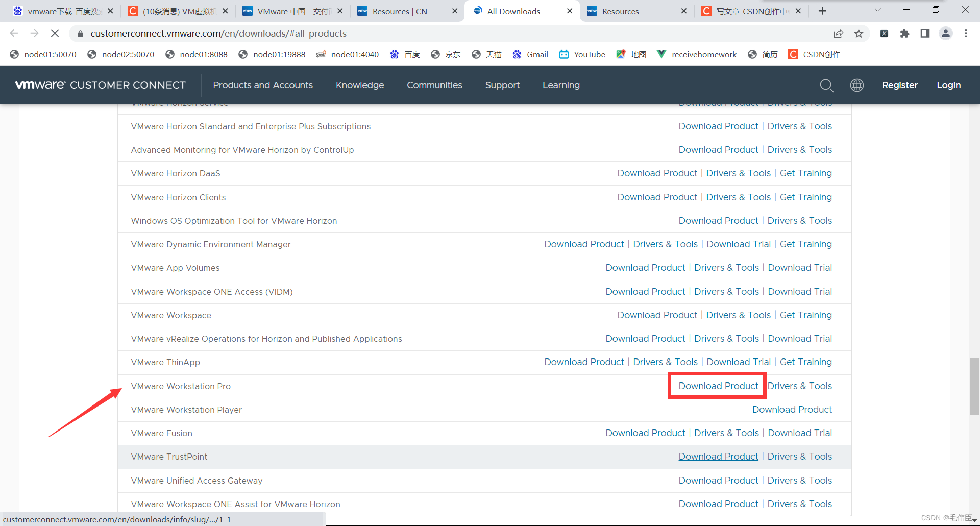Open the receivehomework bookmark
The image size is (980, 526).
click(697, 54)
